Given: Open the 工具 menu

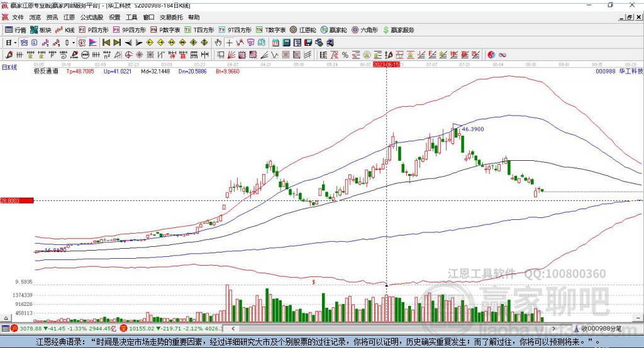Looking at the screenshot, I should pyautogui.click(x=131, y=17).
